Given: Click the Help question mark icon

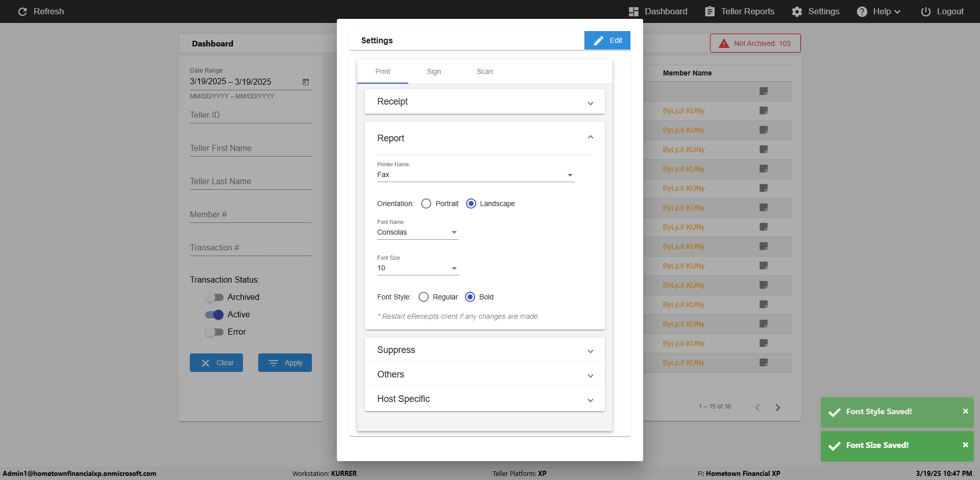Looking at the screenshot, I should coord(862,11).
